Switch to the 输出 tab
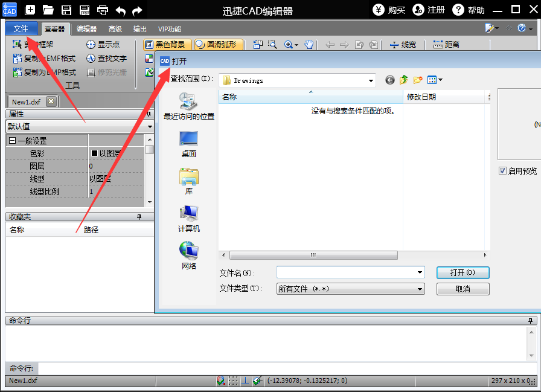Image resolution: width=541 pixels, height=392 pixels. click(x=140, y=29)
